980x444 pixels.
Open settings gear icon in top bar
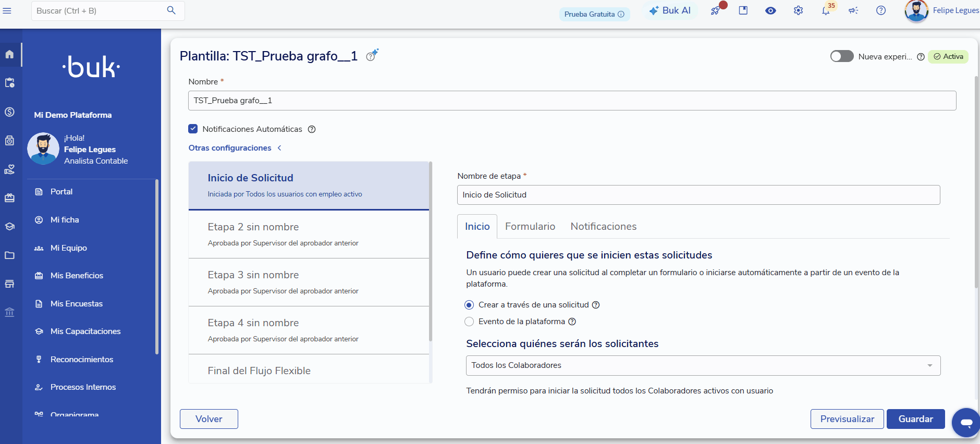tap(798, 10)
